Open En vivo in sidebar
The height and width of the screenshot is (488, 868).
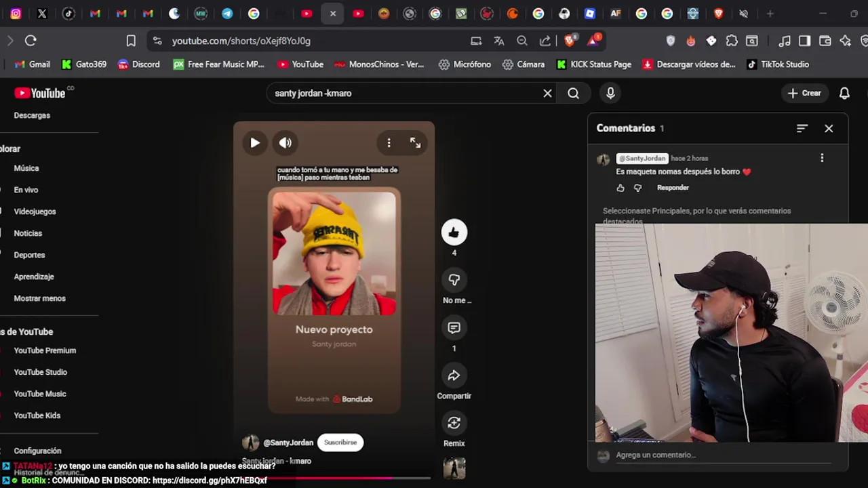point(26,190)
